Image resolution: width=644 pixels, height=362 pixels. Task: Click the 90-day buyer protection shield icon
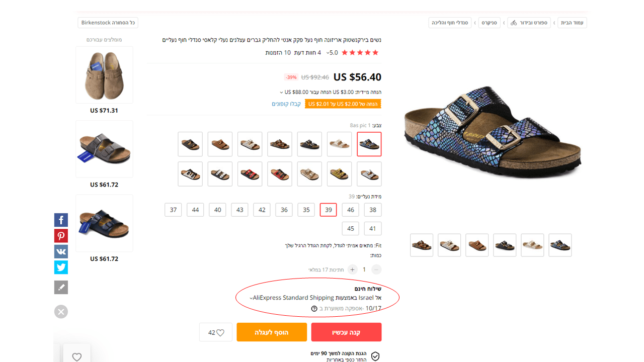375,356
